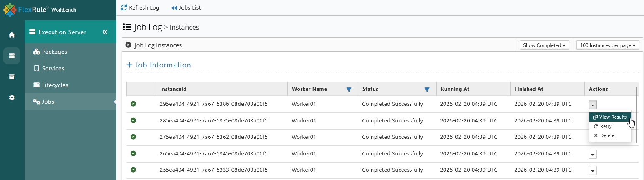
Task: Choose View Results from actions menu
Action: pos(610,117)
